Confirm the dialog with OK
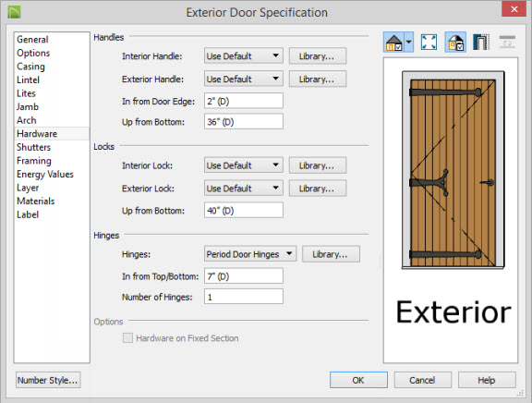532x403 pixels. click(358, 380)
